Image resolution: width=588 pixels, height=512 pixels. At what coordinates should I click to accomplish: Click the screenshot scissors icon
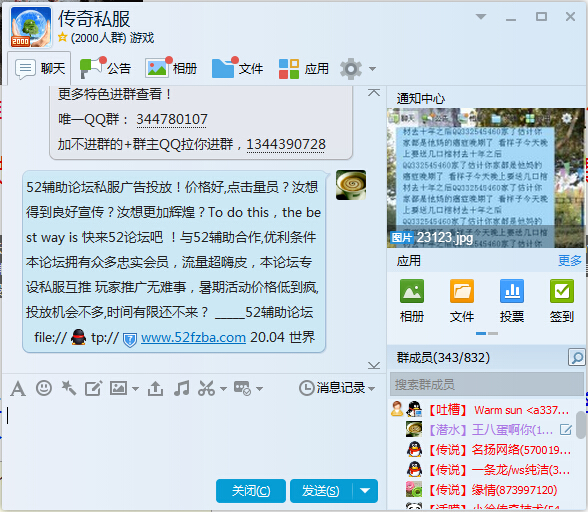207,388
